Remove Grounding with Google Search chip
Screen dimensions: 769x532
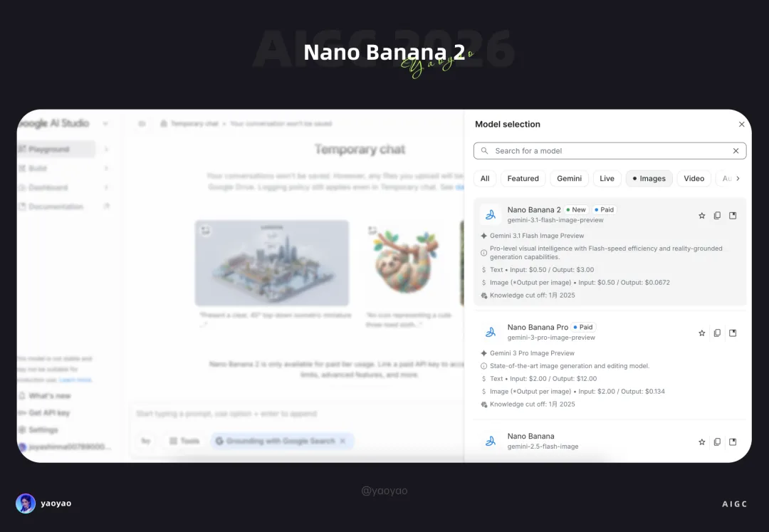click(x=342, y=441)
